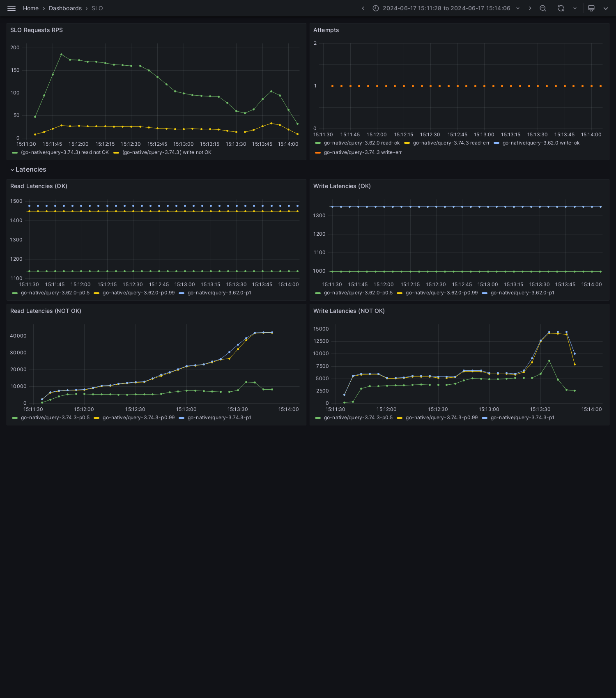
Task: Open Dashboards breadcrumb link
Action: tap(65, 8)
